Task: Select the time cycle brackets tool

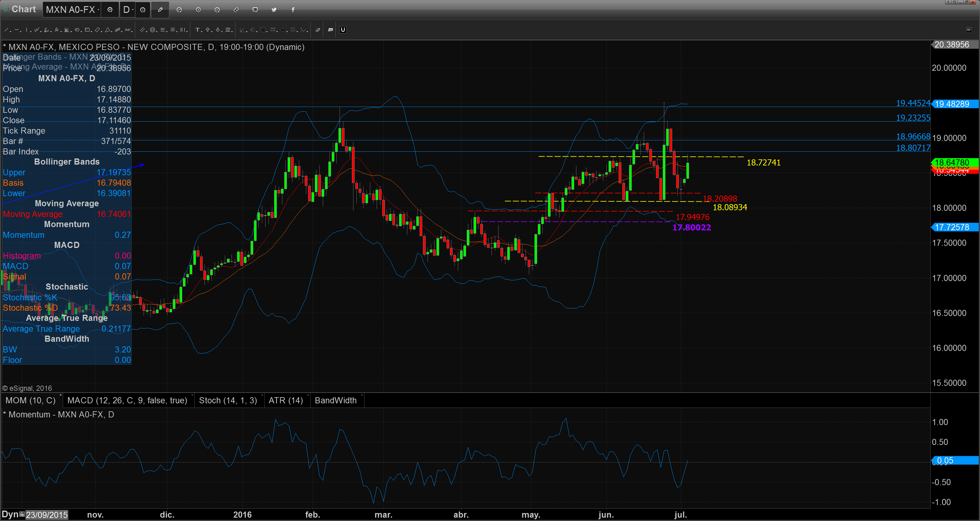Action: 127,30
